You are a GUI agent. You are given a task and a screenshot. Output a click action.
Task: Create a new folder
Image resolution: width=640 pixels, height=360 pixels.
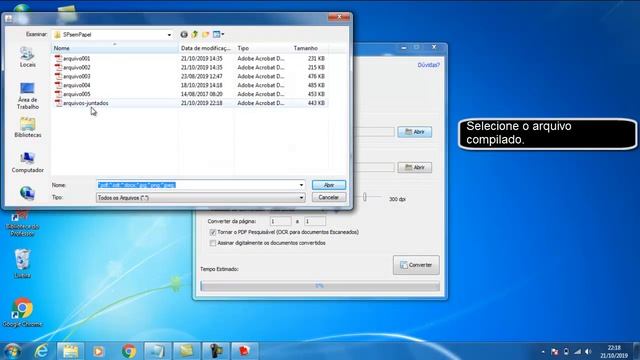[205, 35]
